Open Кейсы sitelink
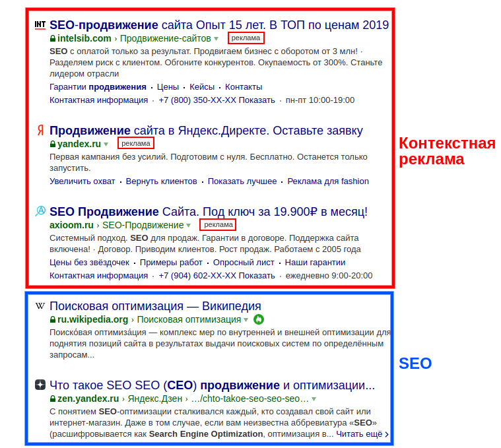 pyautogui.click(x=202, y=87)
